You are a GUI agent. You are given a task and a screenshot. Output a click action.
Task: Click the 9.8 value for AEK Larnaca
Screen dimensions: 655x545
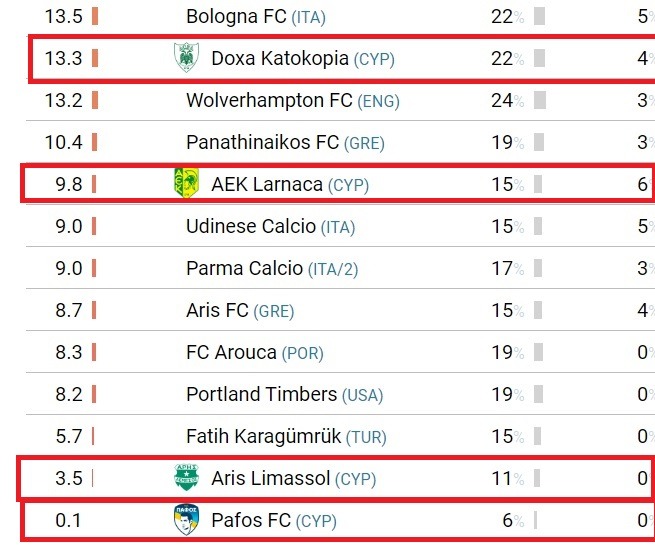pyautogui.click(x=69, y=184)
